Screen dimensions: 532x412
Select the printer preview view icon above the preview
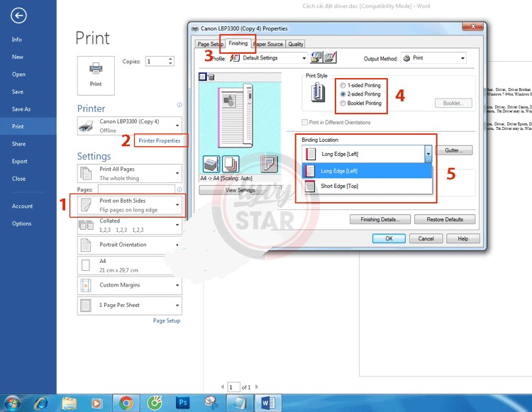(211, 77)
